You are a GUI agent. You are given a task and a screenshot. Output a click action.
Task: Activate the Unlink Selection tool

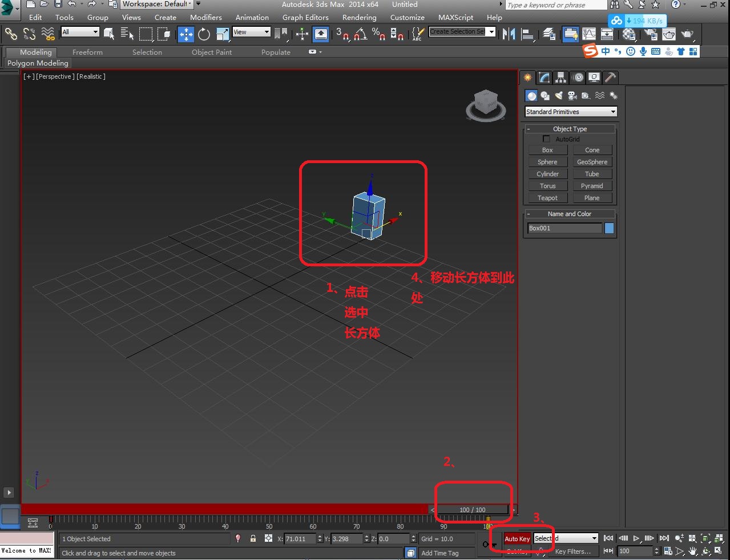pos(29,34)
